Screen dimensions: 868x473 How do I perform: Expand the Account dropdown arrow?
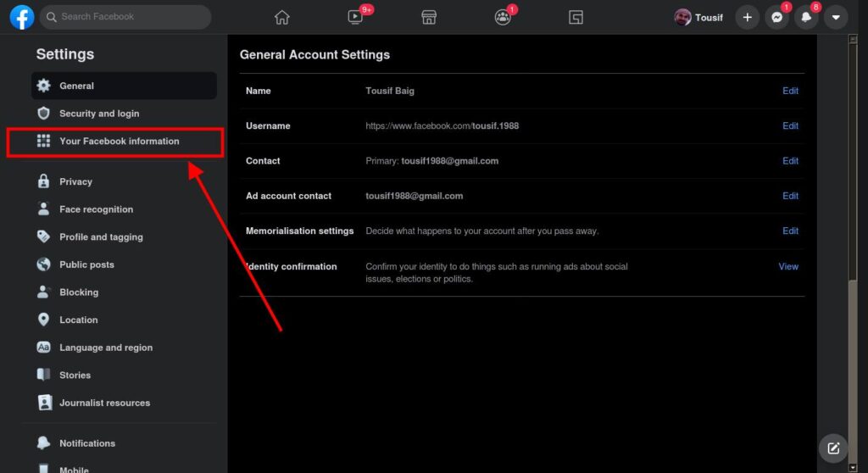[x=836, y=17]
